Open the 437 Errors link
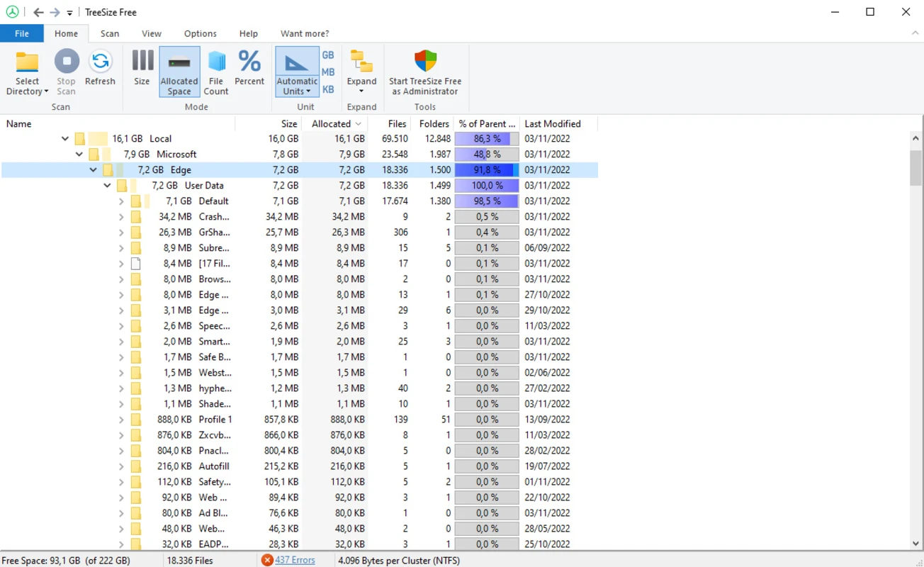Screen dimensions: 924x567 click(x=295, y=560)
